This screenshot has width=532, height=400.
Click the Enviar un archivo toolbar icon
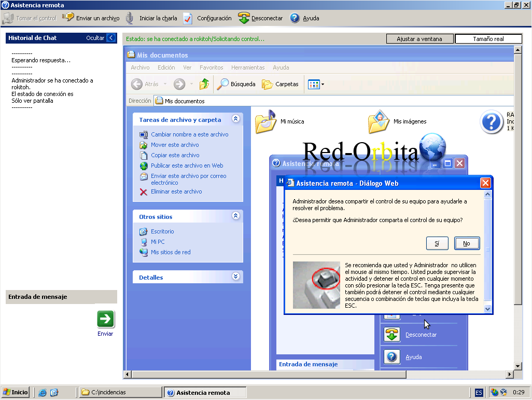click(68, 18)
